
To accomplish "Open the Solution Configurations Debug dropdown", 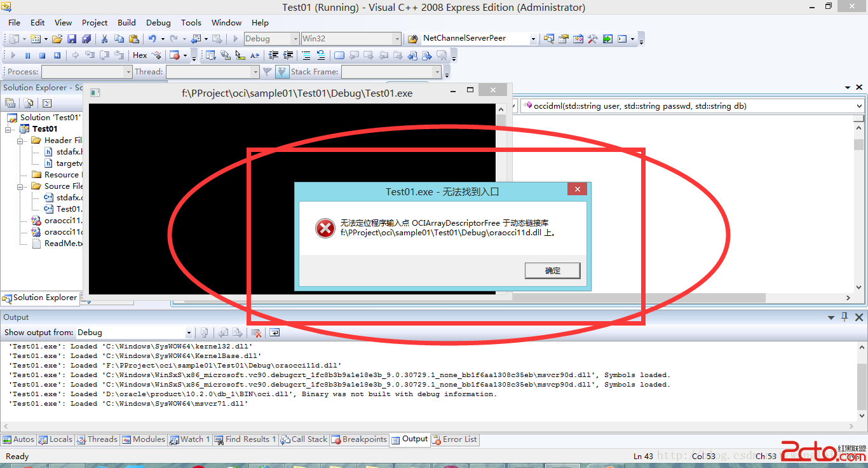I will pos(271,39).
